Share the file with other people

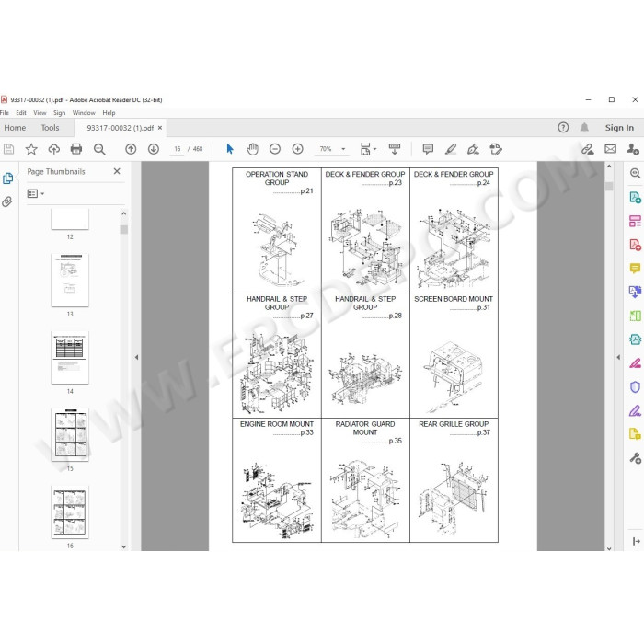click(633, 149)
